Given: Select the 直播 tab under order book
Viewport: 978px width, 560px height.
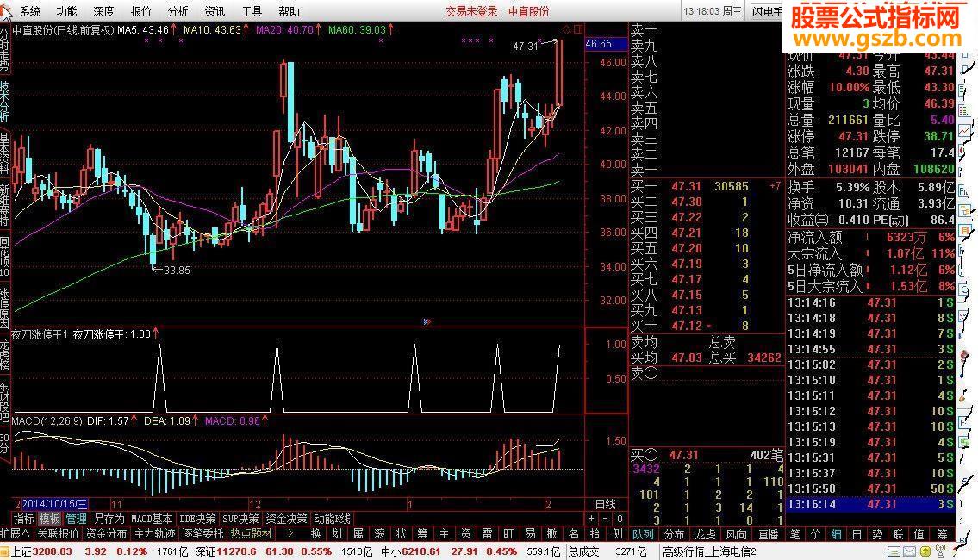Looking at the screenshot, I should point(768,534).
